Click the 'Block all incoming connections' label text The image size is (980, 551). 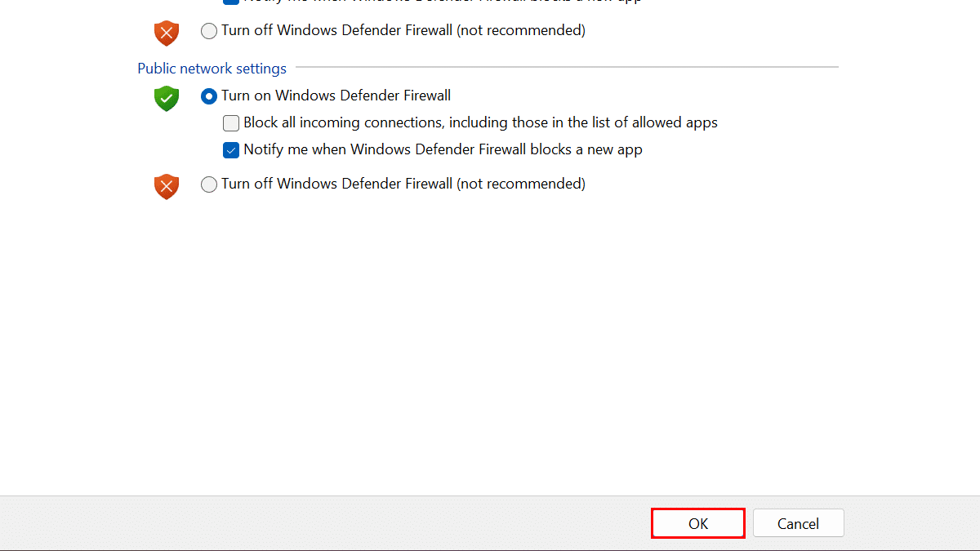[376, 122]
